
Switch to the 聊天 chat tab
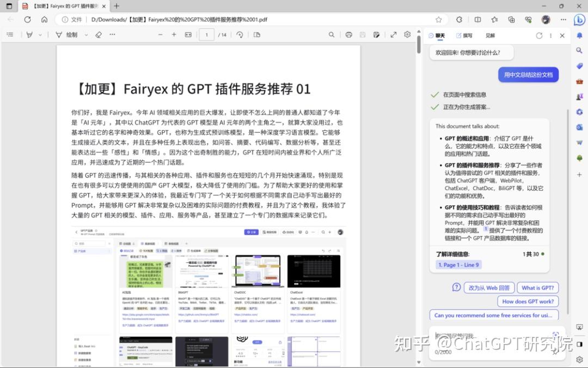(437, 35)
